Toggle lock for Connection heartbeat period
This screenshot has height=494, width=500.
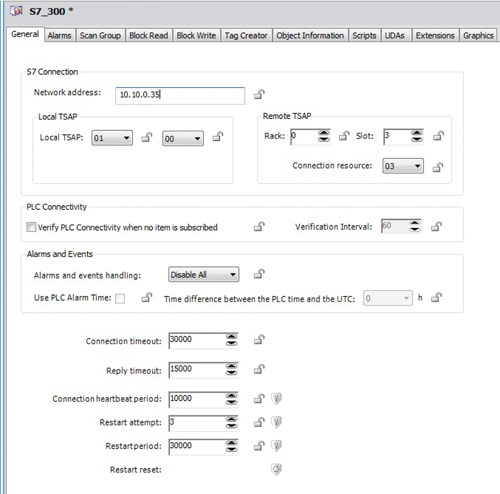point(259,398)
